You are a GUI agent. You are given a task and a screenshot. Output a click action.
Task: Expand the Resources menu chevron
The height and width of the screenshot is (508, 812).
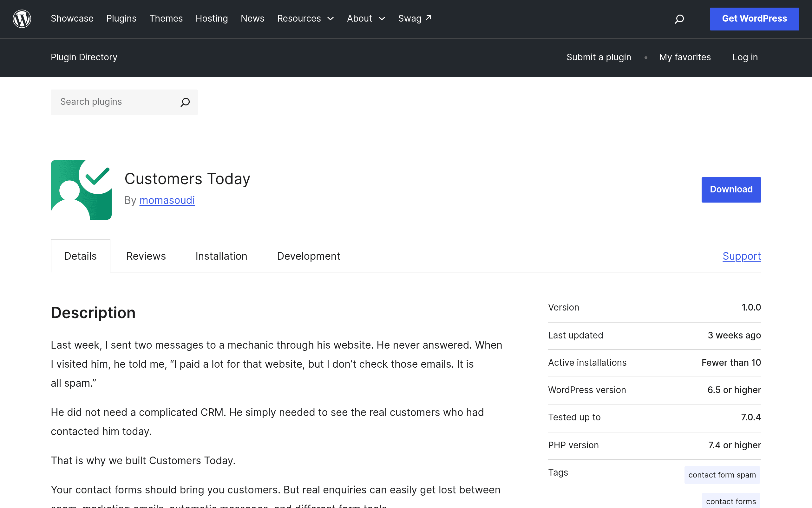point(331,19)
